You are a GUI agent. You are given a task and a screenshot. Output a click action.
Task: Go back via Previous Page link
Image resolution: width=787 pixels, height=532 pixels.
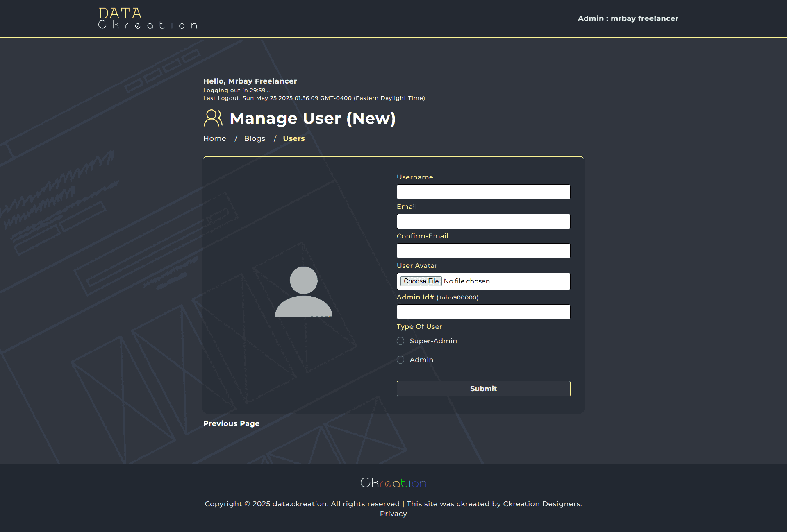point(231,423)
